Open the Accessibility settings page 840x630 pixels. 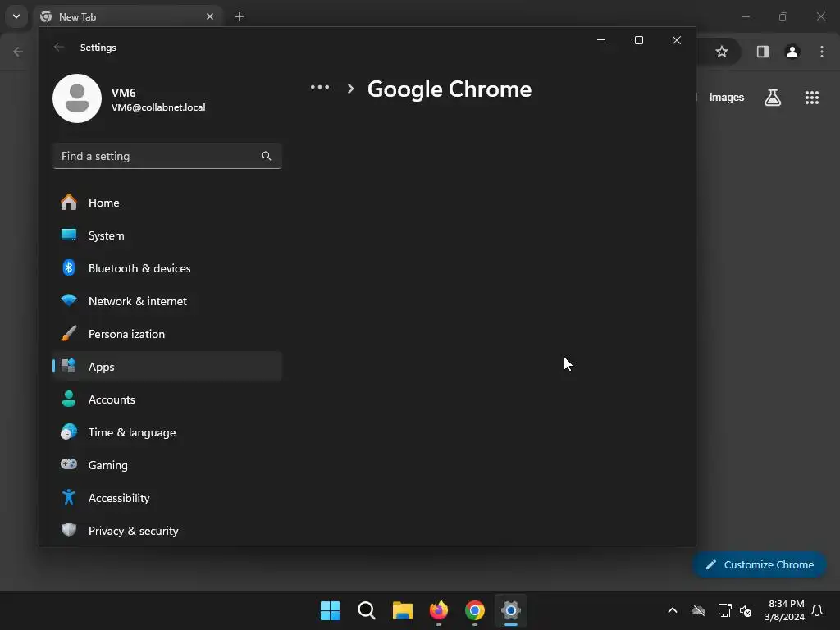click(x=167, y=498)
